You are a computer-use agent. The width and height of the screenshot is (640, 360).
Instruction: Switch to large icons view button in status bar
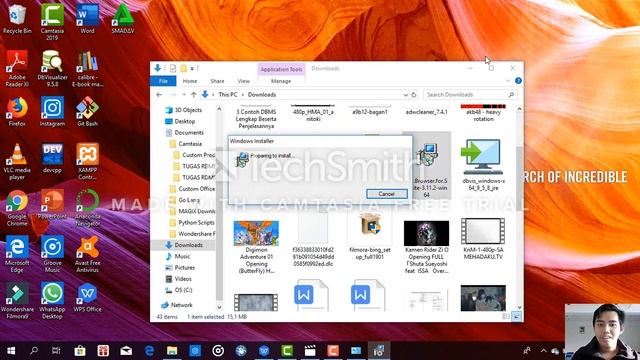[516, 316]
